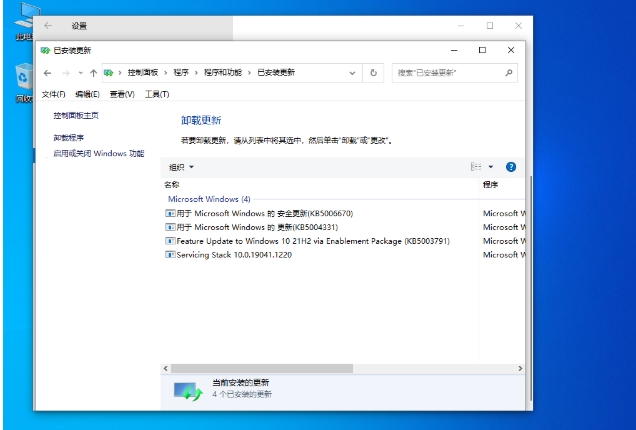This screenshot has height=430, width=636.
Task: Click the up-one-level arrow
Action: (x=93, y=73)
